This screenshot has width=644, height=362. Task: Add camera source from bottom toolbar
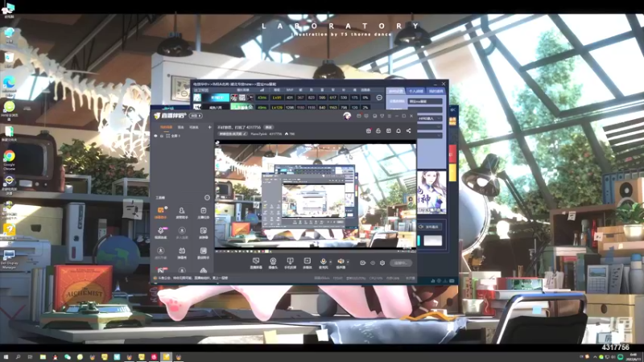pos(273,263)
